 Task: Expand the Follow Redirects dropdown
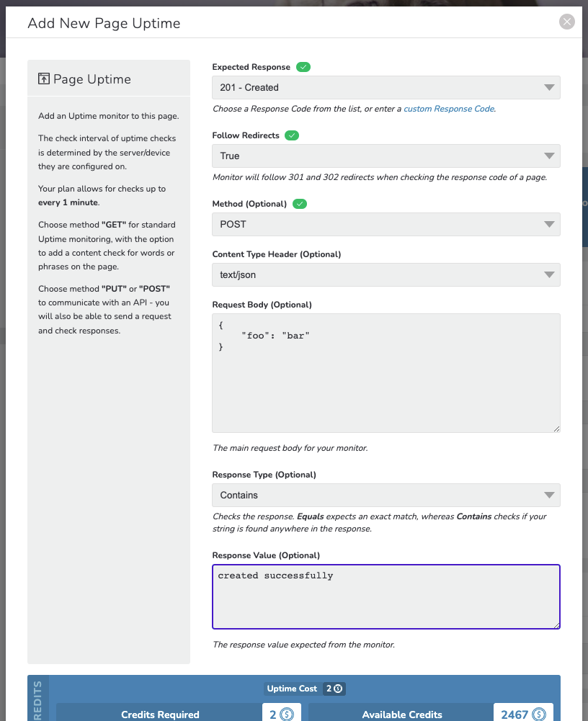click(386, 156)
